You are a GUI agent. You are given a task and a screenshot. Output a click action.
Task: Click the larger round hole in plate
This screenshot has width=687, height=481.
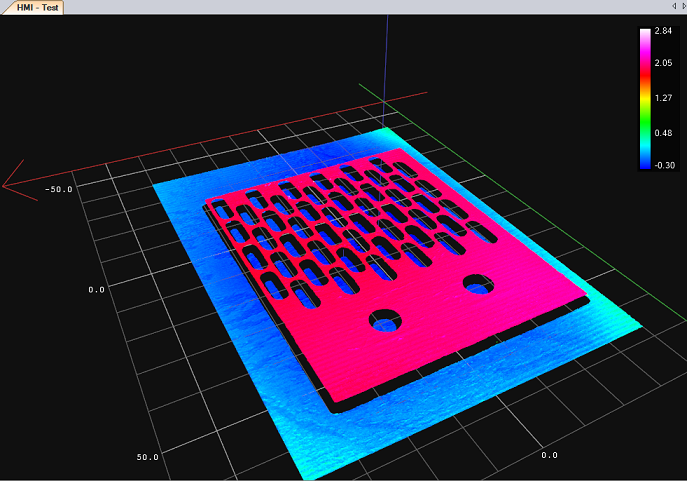386,320
